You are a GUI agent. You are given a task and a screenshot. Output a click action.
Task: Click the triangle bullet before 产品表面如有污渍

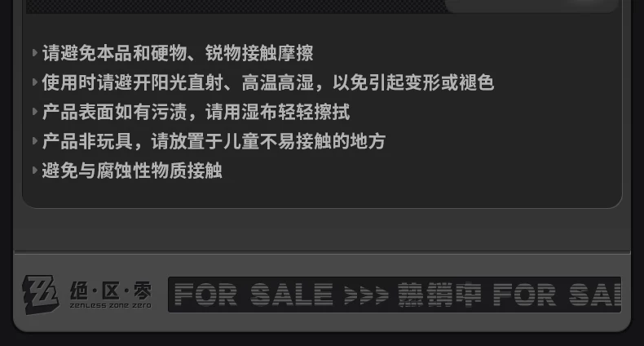(x=35, y=112)
